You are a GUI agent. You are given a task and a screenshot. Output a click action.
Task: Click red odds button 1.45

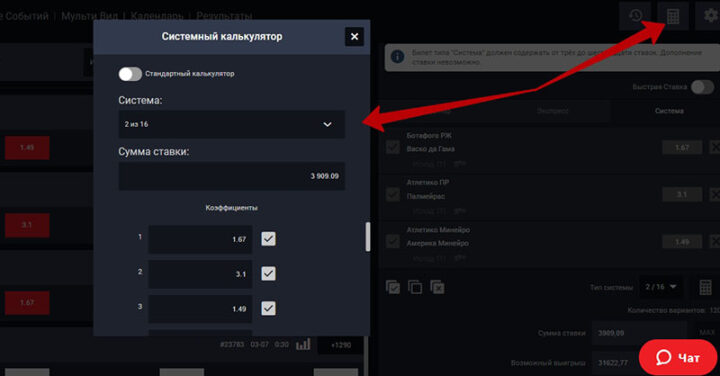click(x=27, y=147)
